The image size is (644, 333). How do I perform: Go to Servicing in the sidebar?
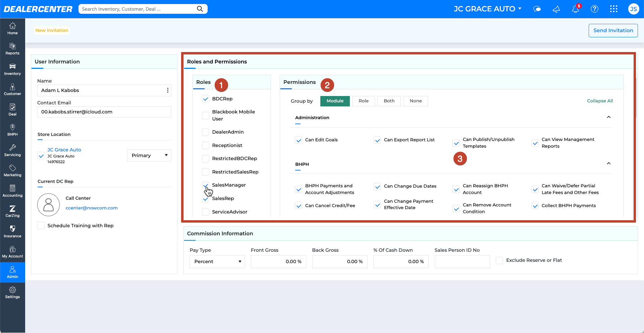point(12,150)
